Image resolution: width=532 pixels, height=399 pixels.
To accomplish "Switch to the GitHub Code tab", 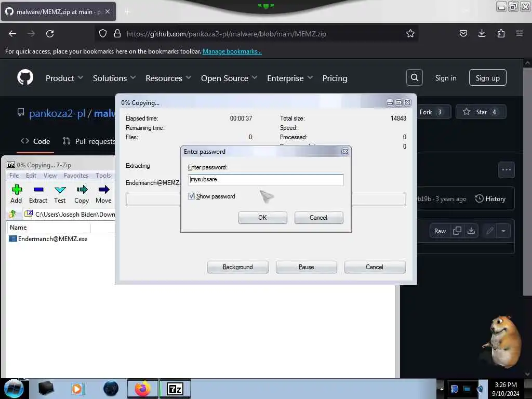I will (35, 141).
